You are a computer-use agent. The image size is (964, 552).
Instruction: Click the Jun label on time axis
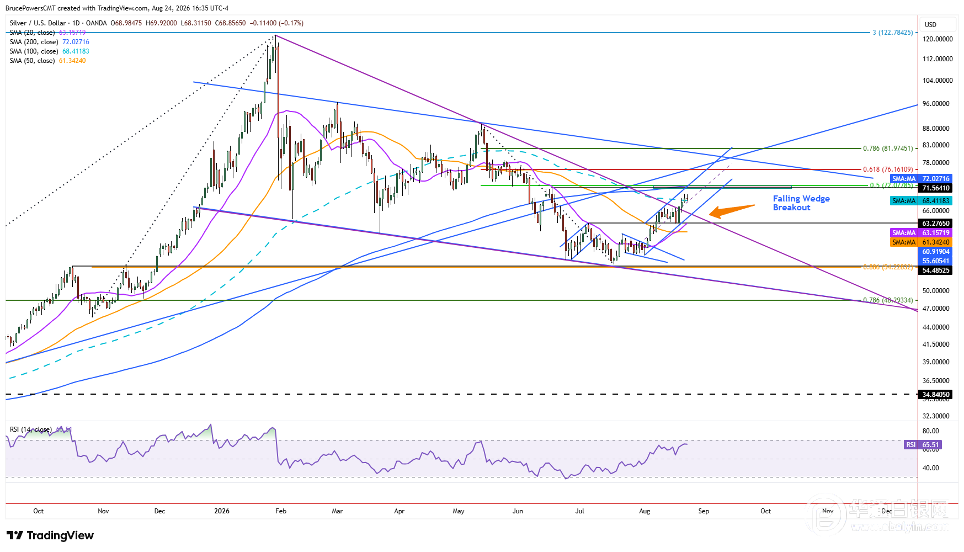click(518, 511)
